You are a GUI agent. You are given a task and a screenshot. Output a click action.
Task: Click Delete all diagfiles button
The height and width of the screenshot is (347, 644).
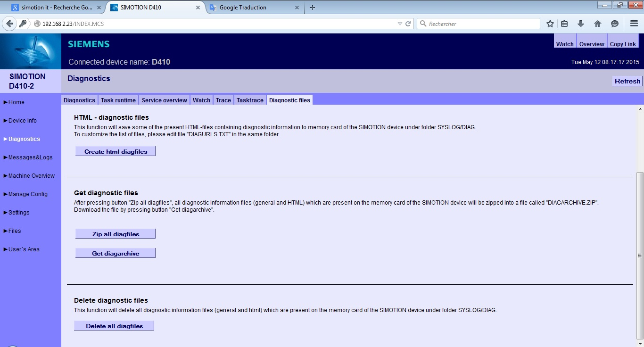pos(114,326)
